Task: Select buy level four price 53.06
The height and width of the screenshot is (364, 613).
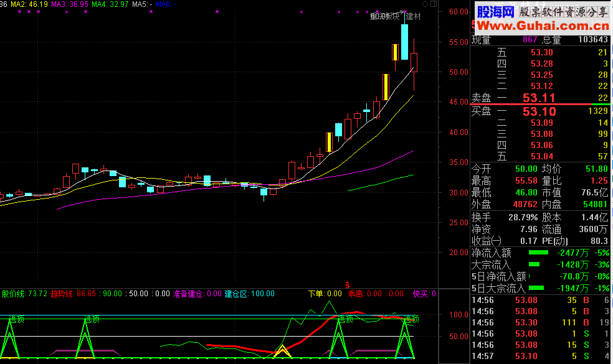Action: (542, 145)
